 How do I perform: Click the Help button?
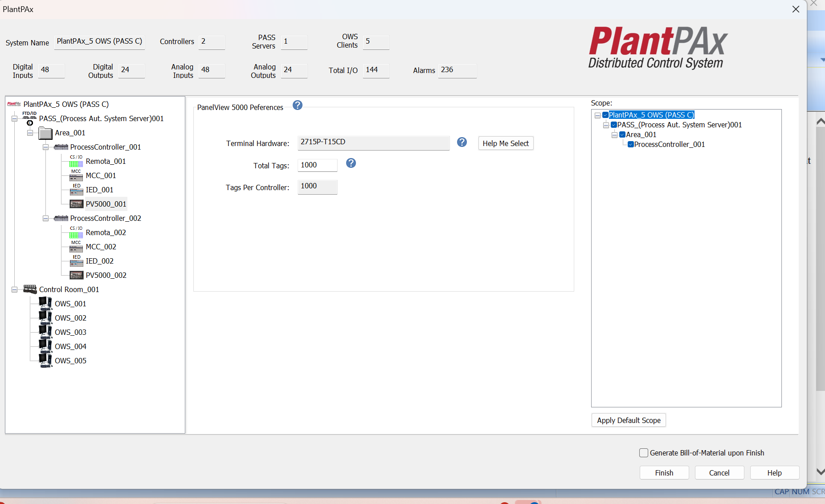click(775, 473)
